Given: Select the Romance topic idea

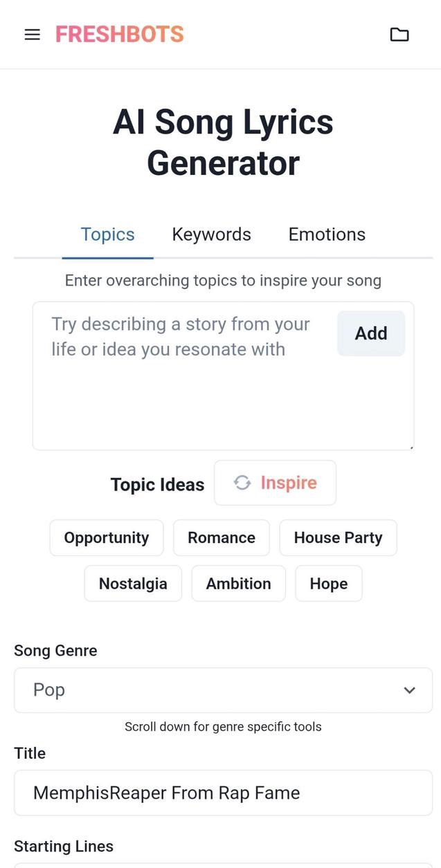Looking at the screenshot, I should click(x=222, y=537).
